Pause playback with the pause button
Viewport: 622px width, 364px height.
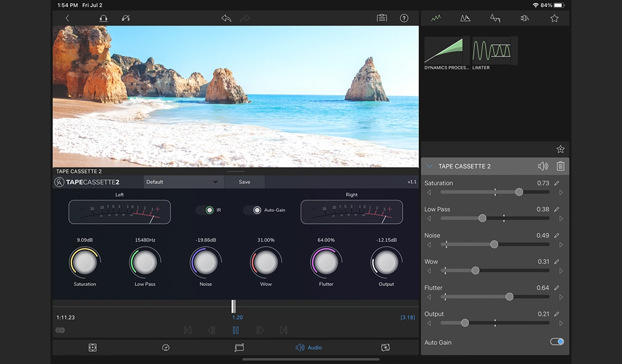point(236,330)
